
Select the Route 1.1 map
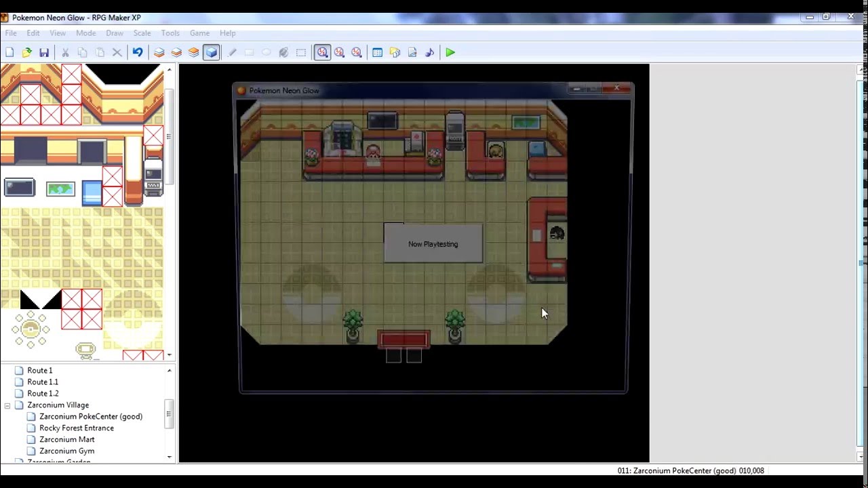pyautogui.click(x=43, y=382)
